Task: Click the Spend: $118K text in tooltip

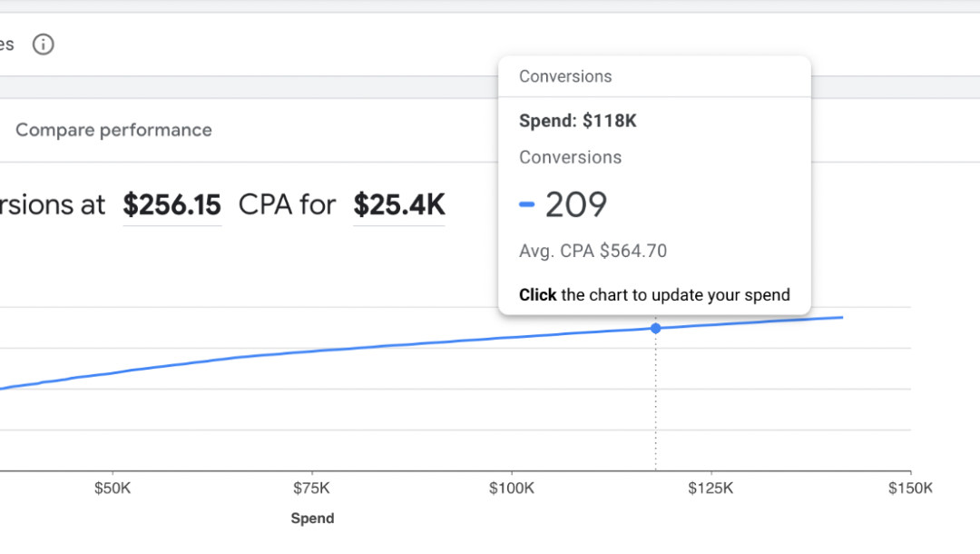Action: [577, 121]
